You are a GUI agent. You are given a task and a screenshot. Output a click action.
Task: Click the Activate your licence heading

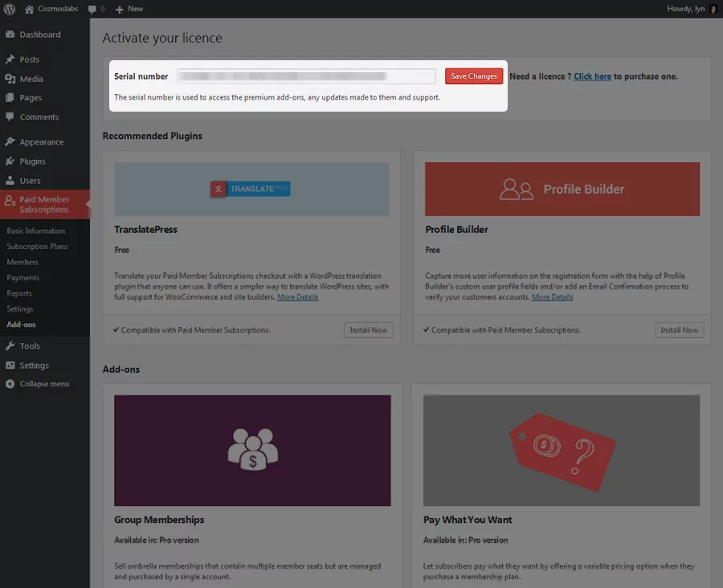tap(162, 38)
